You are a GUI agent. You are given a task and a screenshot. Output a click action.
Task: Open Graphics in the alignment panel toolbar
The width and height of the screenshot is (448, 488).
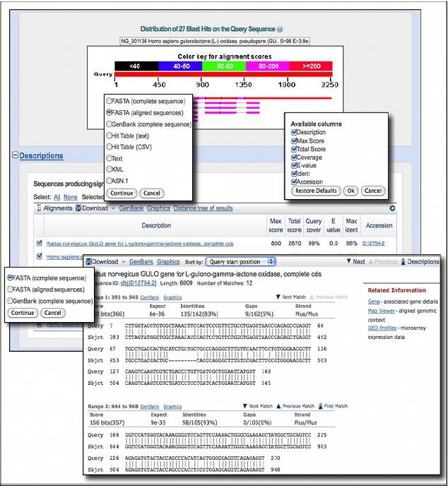click(168, 261)
